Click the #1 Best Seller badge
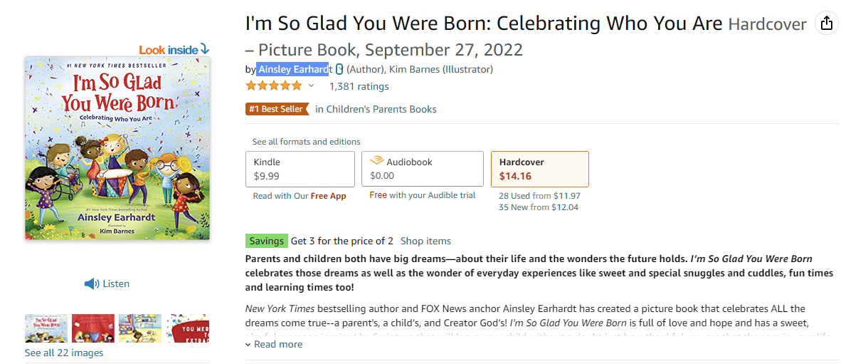Image resolution: width=868 pixels, height=364 pixels. (277, 109)
